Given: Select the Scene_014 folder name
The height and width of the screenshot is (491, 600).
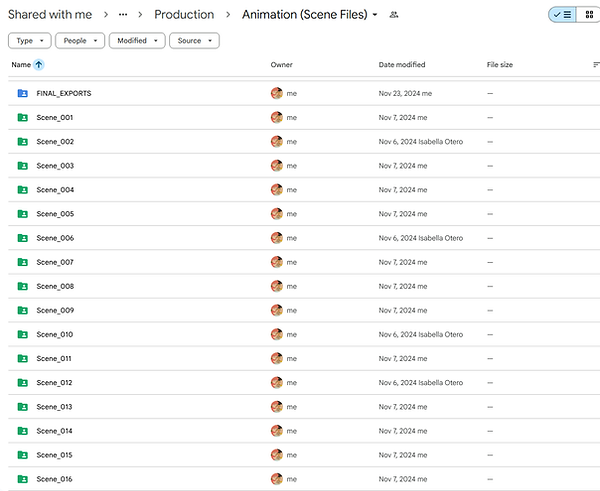Looking at the screenshot, I should [x=54, y=431].
